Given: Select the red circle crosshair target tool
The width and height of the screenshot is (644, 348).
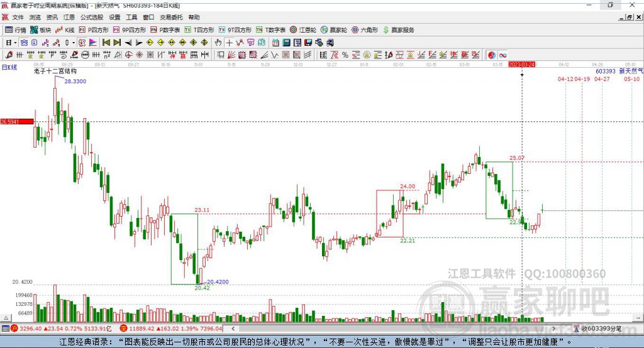Looking at the screenshot, I should click(x=128, y=55).
